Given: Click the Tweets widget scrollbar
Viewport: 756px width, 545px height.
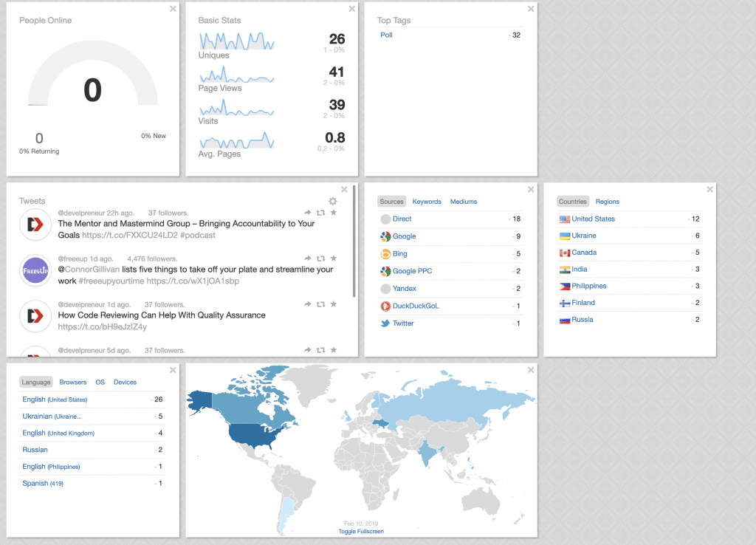Looking at the screenshot, I should (x=354, y=251).
